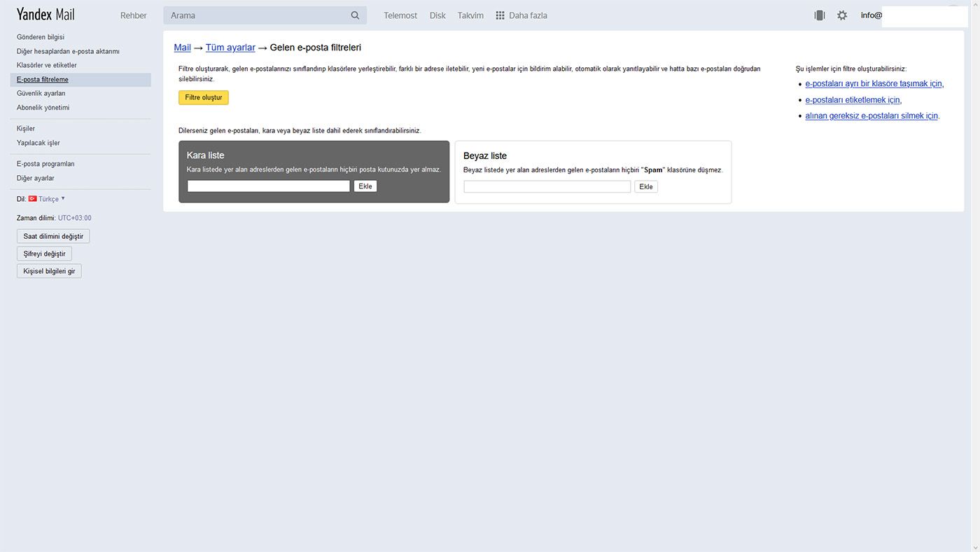Click the Yandex Mail logo
The width and height of the screenshot is (980, 552).
[45, 15]
